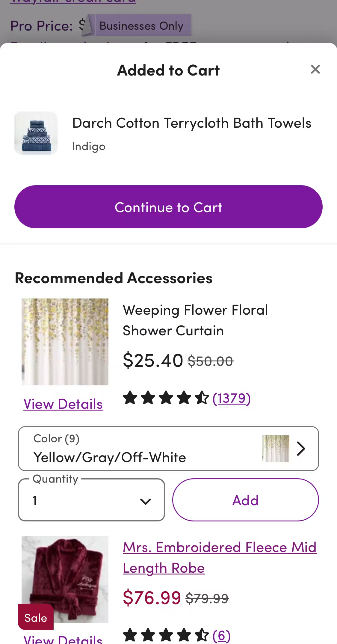Open the Quantity dropdown
The width and height of the screenshot is (337, 644).
tap(91, 500)
